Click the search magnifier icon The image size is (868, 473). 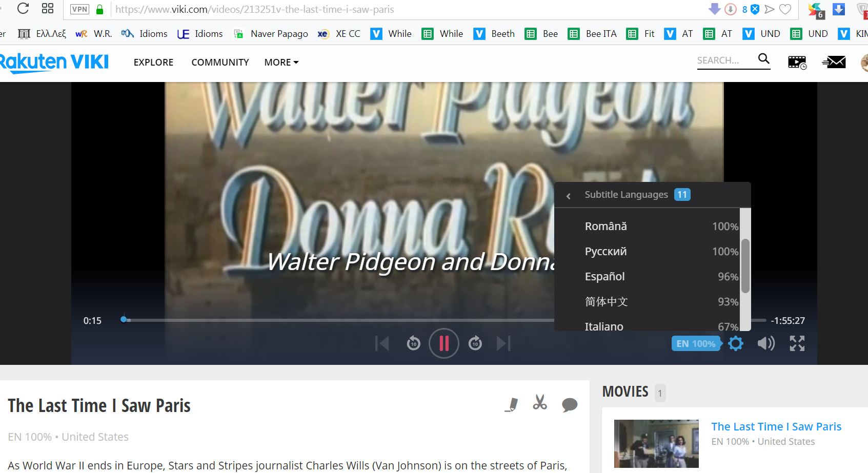764,59
